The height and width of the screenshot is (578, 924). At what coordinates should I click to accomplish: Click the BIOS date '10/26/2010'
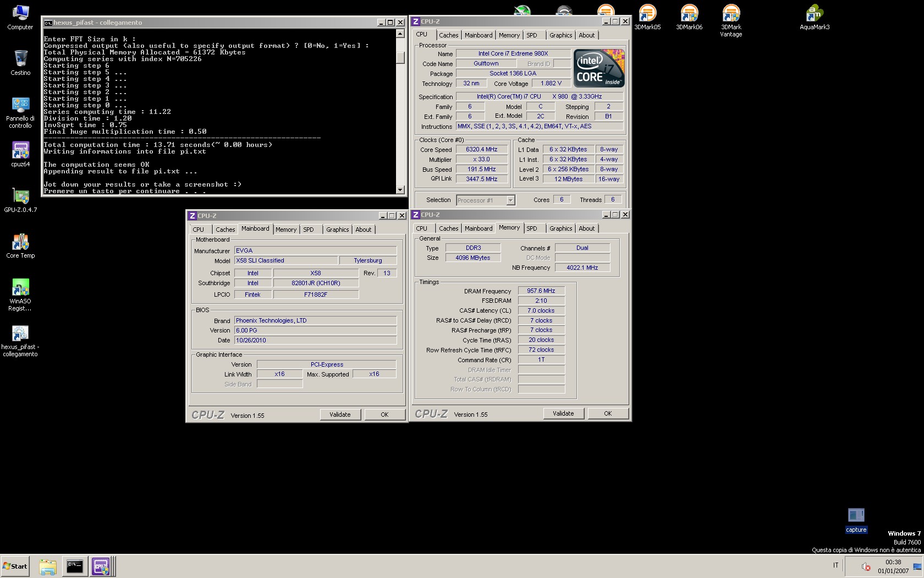point(315,340)
